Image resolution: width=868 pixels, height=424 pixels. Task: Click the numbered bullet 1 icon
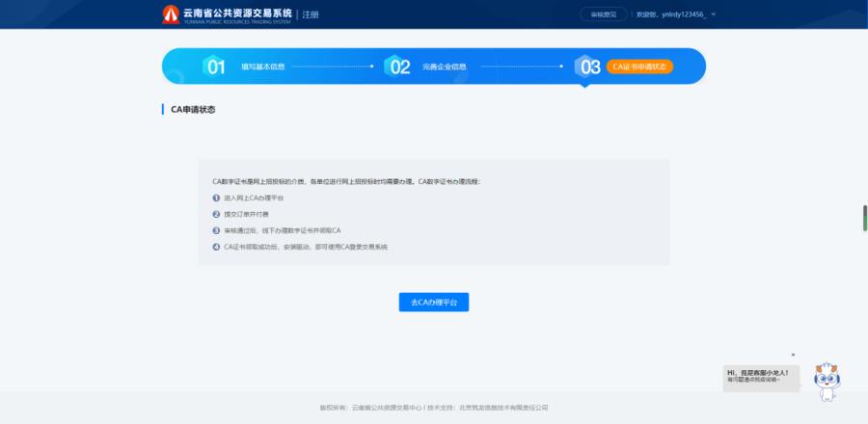216,198
